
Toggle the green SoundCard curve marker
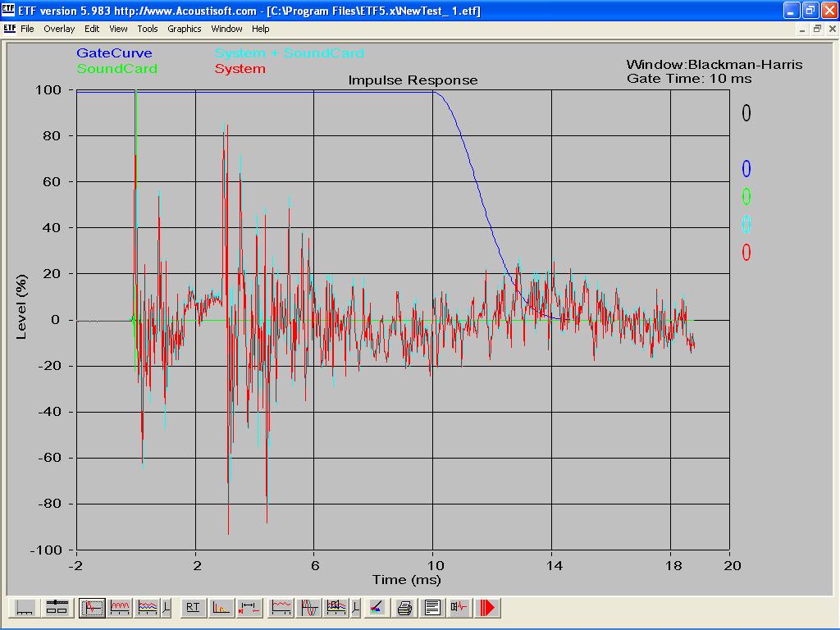[x=746, y=197]
